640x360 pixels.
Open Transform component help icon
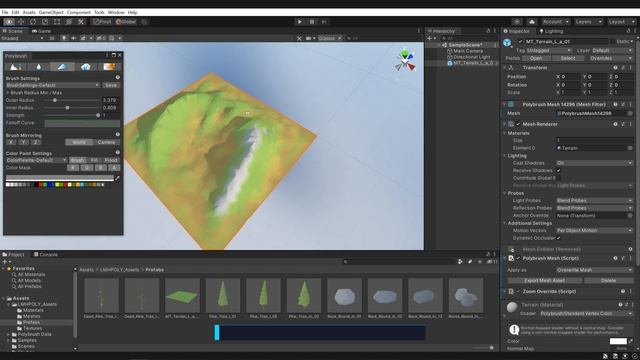[x=615, y=68]
